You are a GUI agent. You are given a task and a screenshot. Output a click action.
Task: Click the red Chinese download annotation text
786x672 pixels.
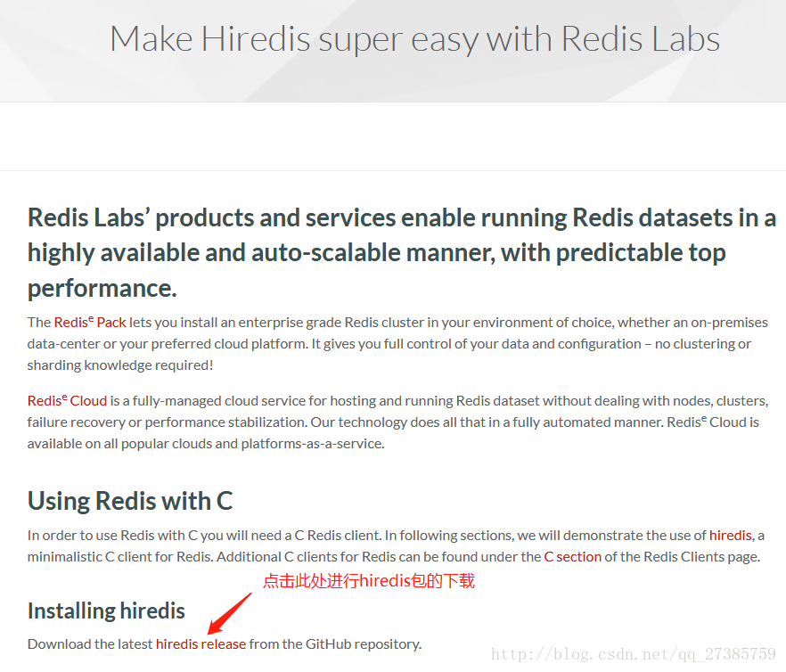coord(369,581)
